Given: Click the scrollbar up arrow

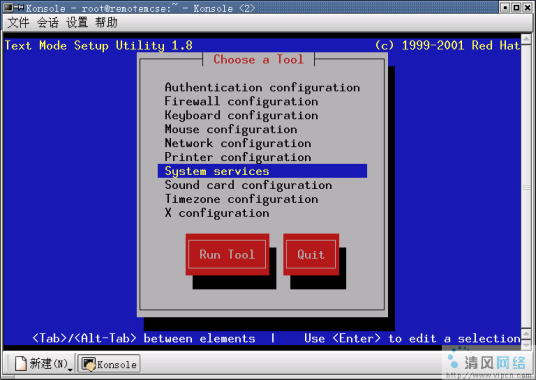Looking at the screenshot, I should 526,38.
